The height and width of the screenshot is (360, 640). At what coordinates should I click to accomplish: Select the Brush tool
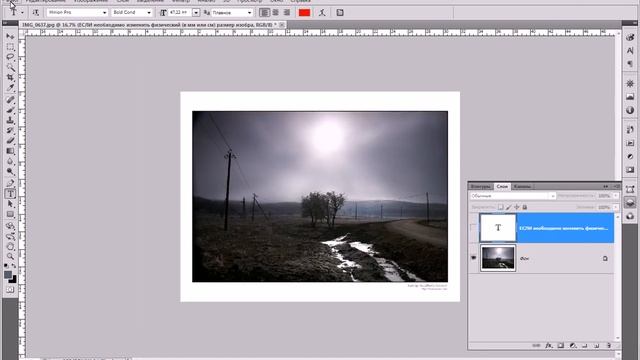pyautogui.click(x=10, y=110)
